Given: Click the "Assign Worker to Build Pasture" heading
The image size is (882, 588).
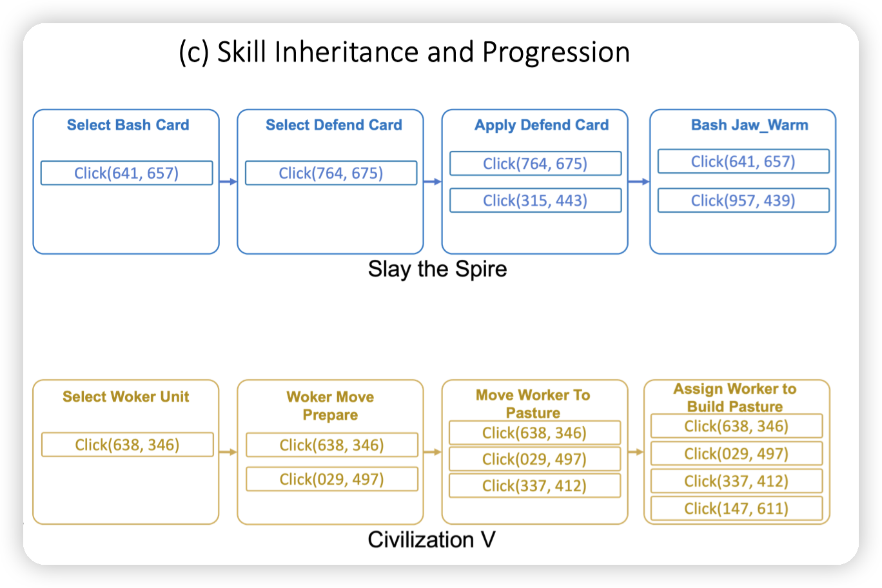Looking at the screenshot, I should [x=735, y=397].
